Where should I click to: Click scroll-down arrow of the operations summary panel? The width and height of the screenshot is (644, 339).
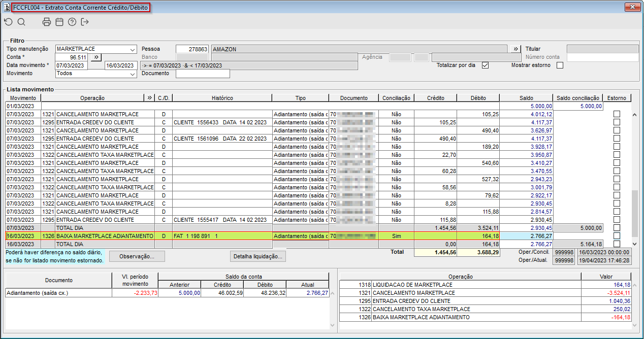click(635, 325)
